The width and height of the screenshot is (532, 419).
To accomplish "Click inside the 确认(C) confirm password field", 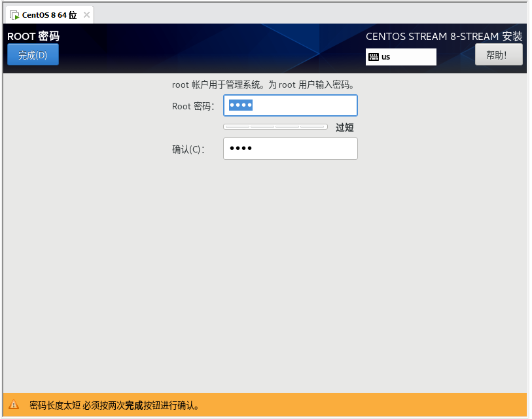I will [x=290, y=149].
